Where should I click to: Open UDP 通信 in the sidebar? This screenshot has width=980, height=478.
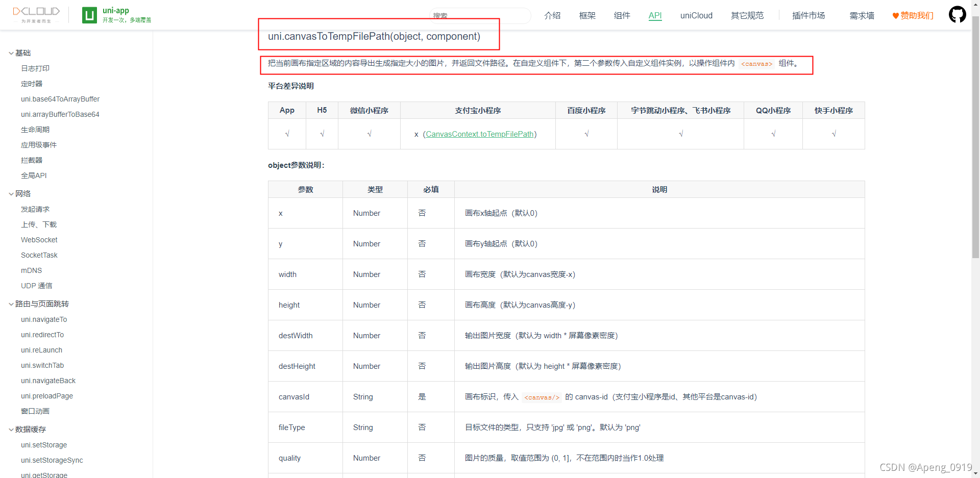point(37,286)
